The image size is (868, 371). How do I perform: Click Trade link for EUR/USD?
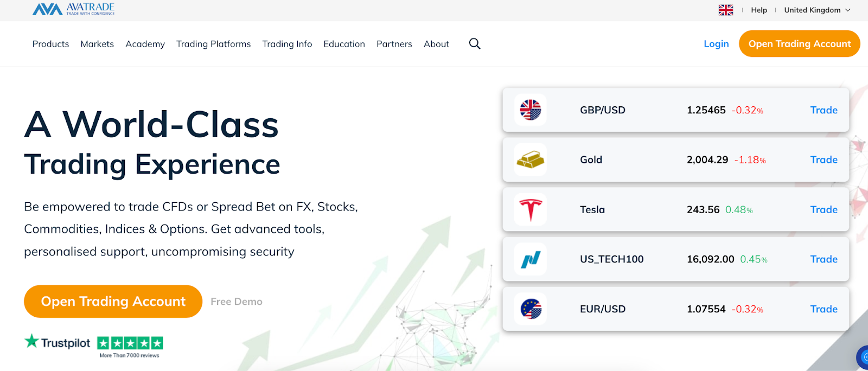coord(824,309)
